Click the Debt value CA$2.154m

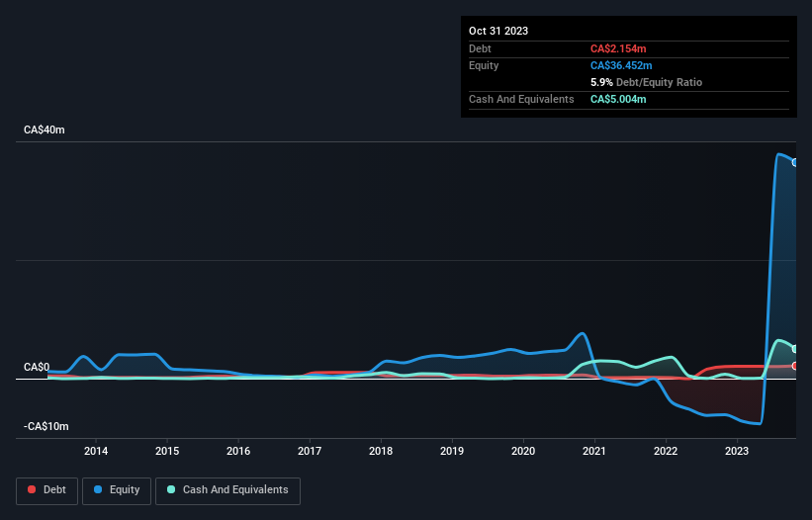point(618,48)
